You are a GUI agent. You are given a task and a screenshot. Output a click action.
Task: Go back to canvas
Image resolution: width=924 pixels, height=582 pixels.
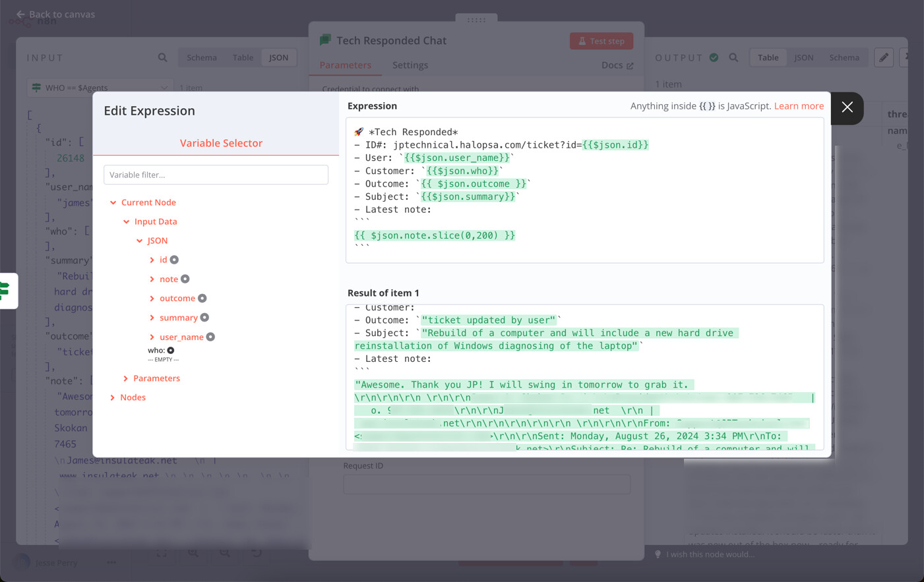(x=55, y=14)
